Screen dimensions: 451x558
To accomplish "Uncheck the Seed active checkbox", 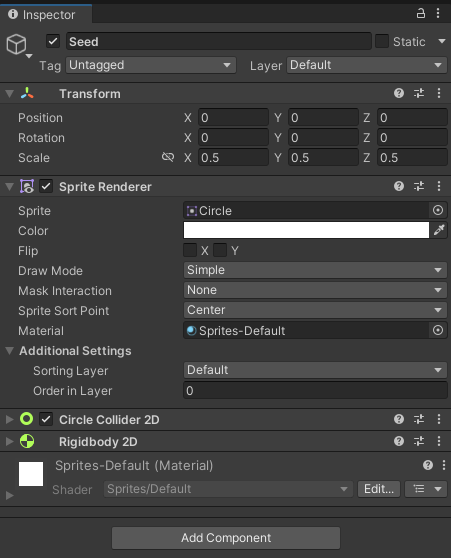I will coord(53,41).
